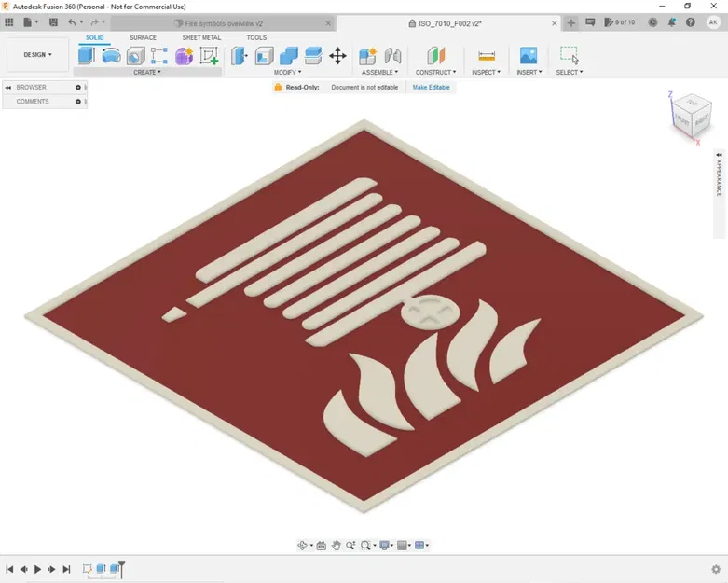This screenshot has height=583, width=728.
Task: Select the Press Pull tool
Action: (240, 56)
